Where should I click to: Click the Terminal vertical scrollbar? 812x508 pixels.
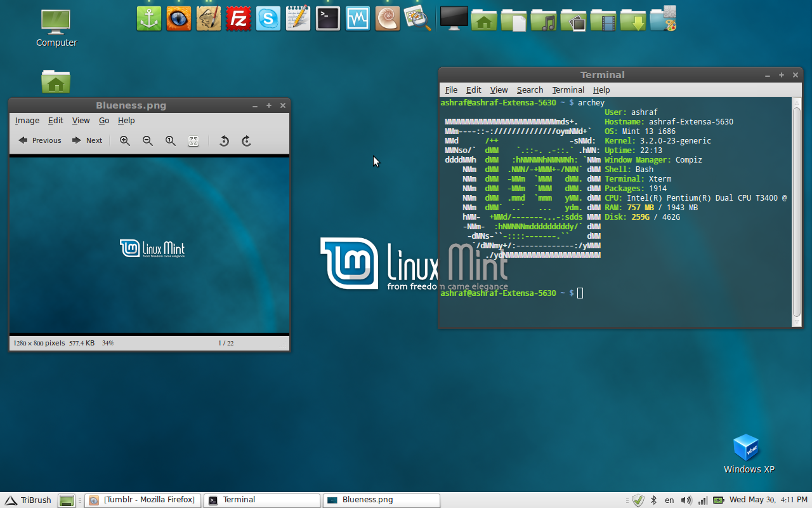click(x=797, y=212)
